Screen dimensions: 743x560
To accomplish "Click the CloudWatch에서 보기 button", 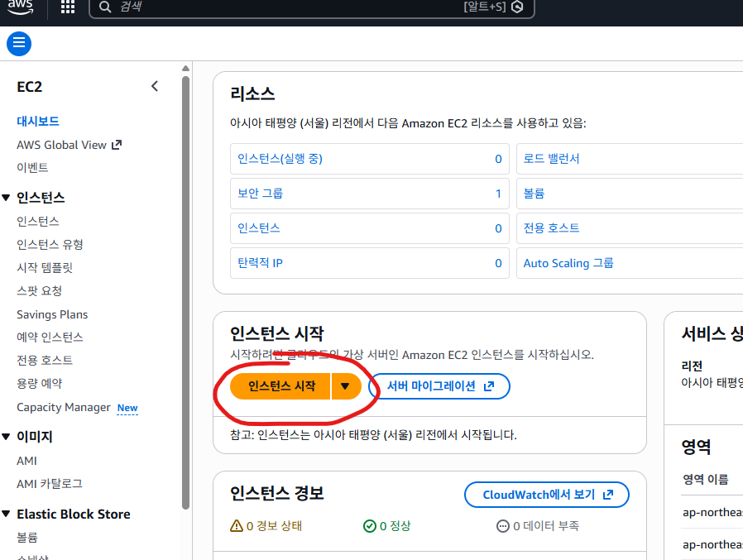I will [547, 495].
